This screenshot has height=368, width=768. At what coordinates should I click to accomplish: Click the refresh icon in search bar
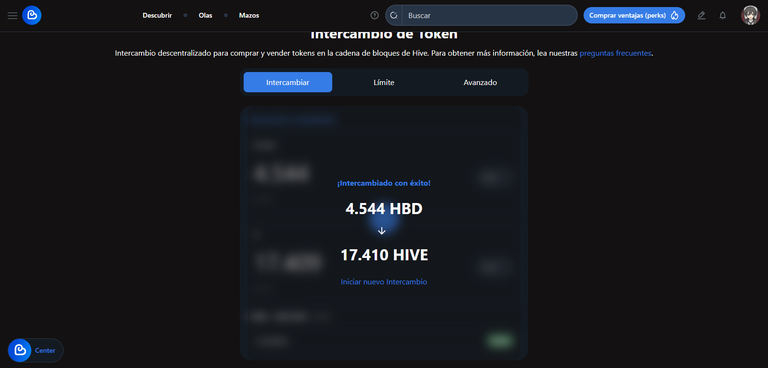tap(394, 15)
